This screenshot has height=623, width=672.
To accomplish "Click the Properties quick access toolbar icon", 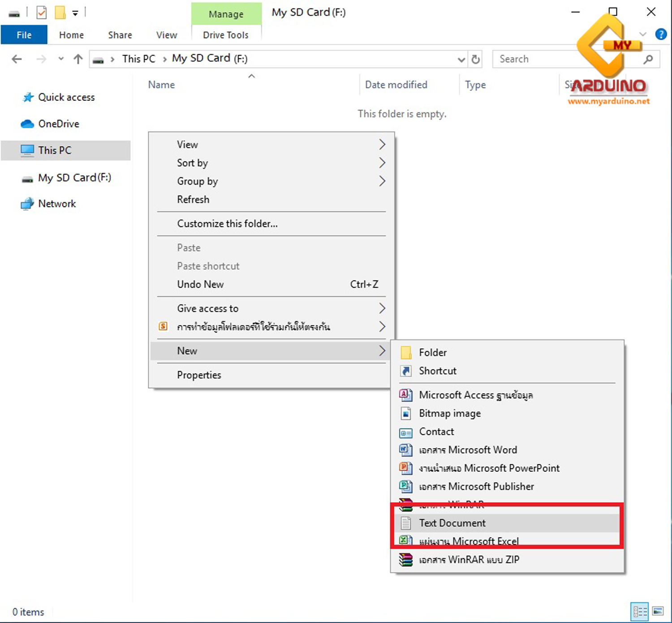I will (x=41, y=13).
